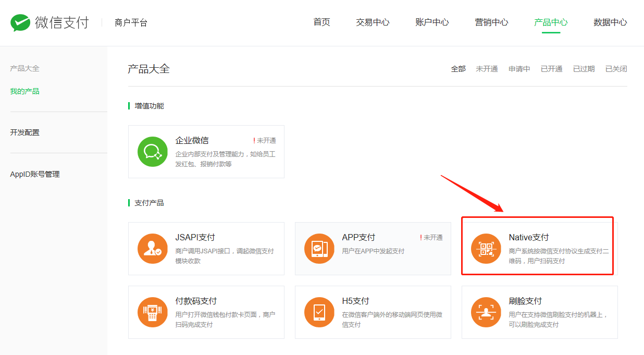Viewport: 644px width, 355px height.
Task: Click the 企业微信 description text
Action: pos(226,159)
